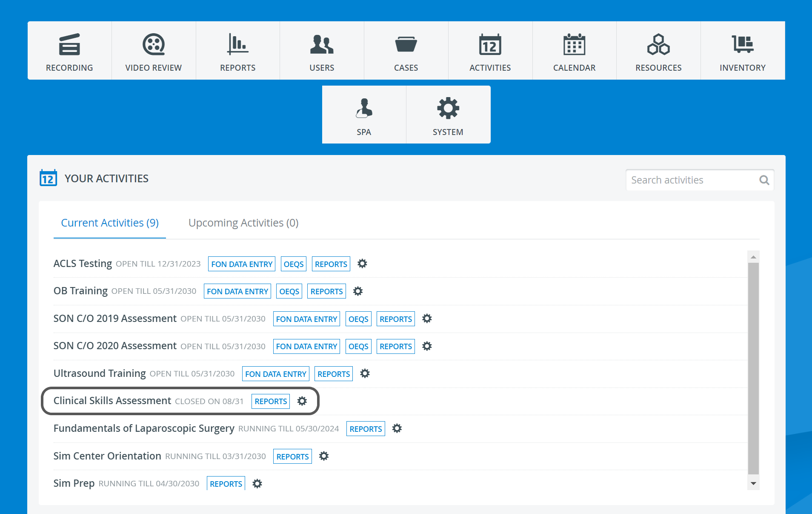Open the SPA module icon
The width and height of the screenshot is (812, 514).
[364, 108]
